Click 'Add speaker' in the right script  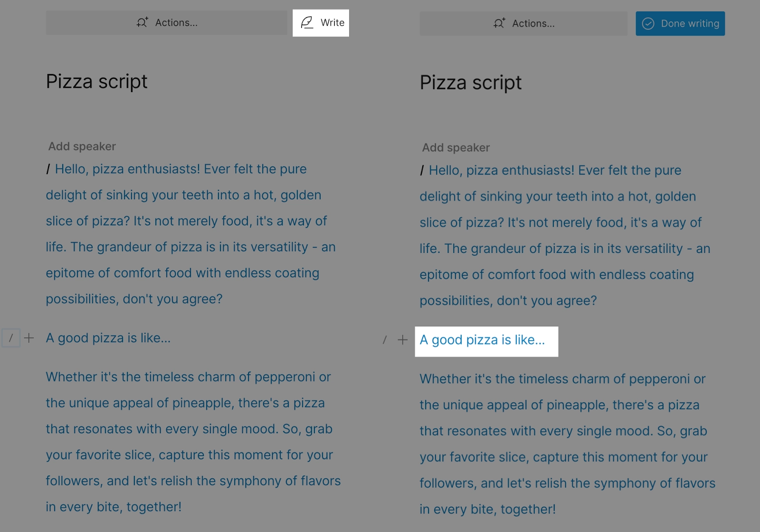[456, 147]
